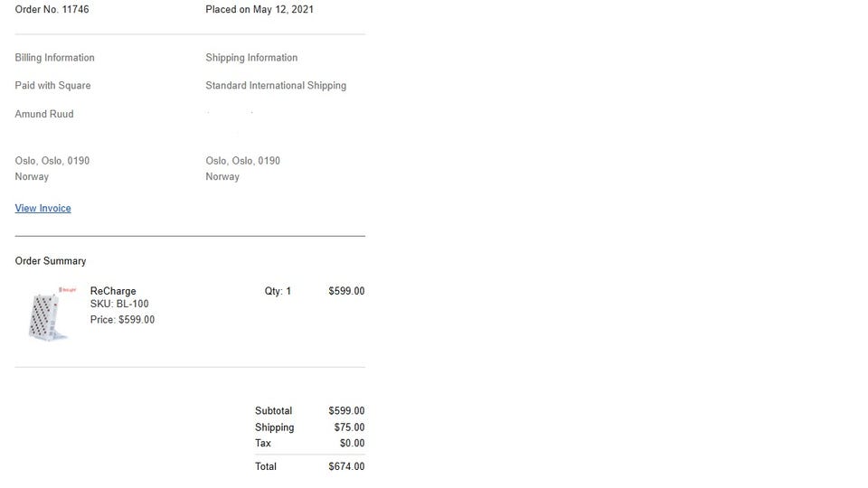The width and height of the screenshot is (868, 488).
Task: Click the Total amount $674.00
Action: [x=346, y=467]
